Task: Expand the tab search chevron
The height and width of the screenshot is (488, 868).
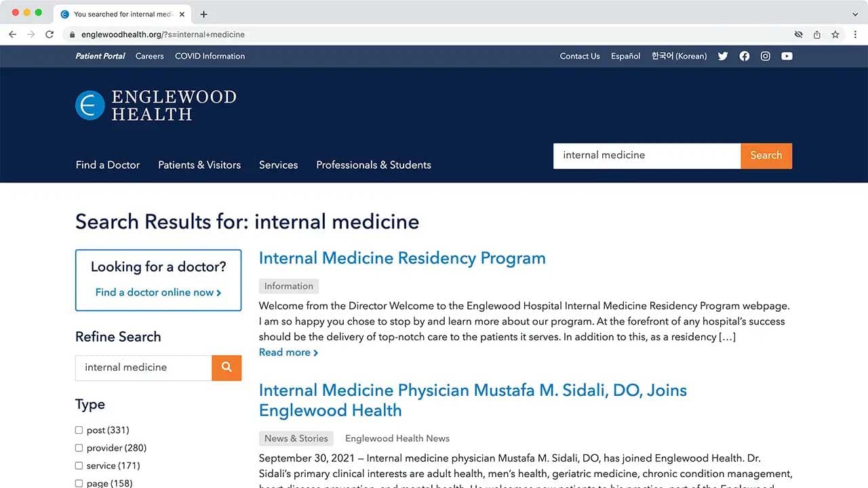Action: 855,14
